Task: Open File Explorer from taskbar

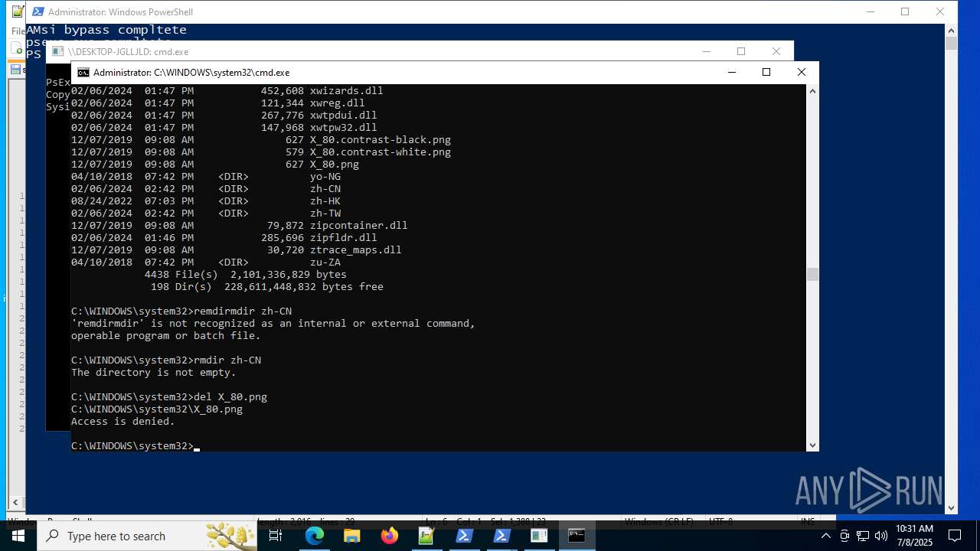Action: tap(352, 536)
